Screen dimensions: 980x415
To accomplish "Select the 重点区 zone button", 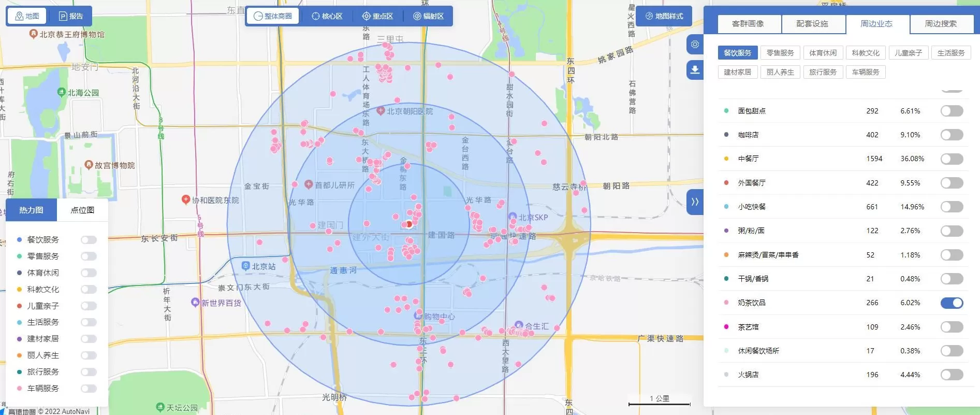I will (377, 16).
